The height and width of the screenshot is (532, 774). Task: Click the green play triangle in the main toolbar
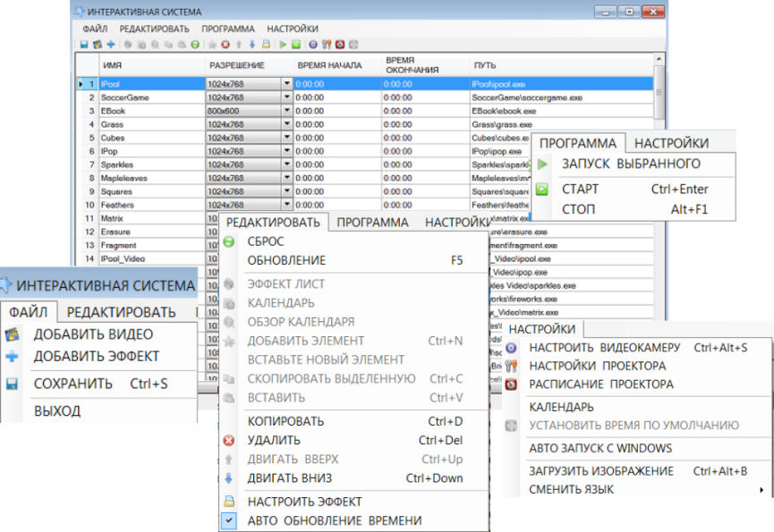pyautogui.click(x=283, y=43)
